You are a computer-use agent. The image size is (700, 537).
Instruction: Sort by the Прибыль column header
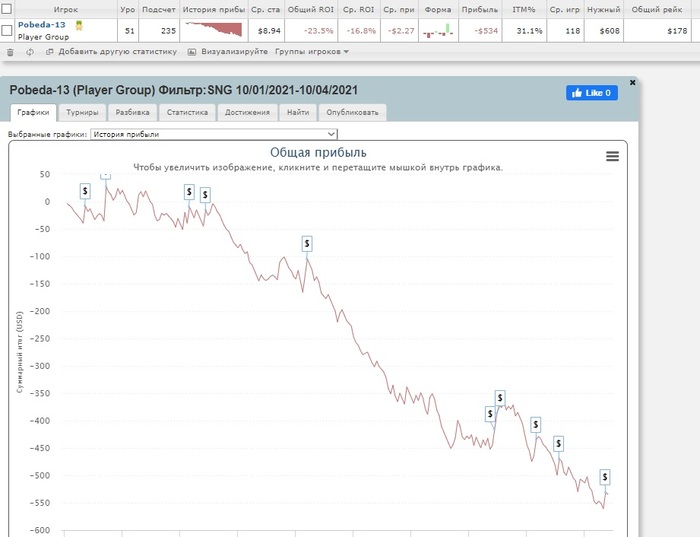pyautogui.click(x=479, y=9)
